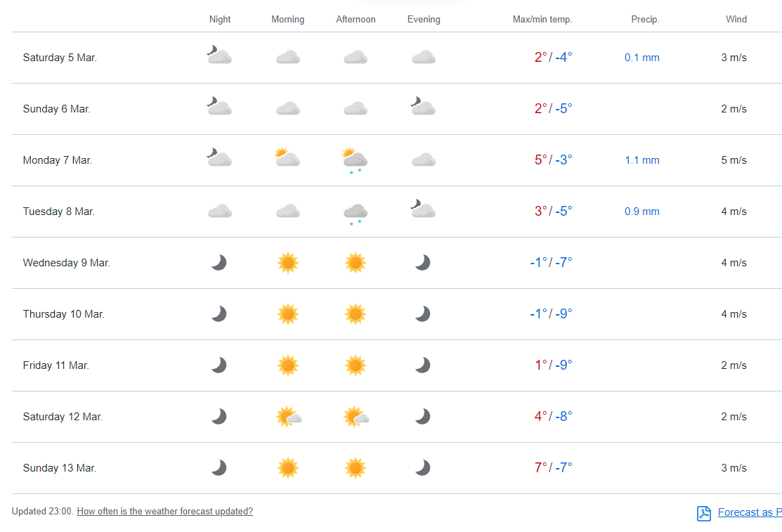Open 'How often is the weather forecast updated?' link
Screen dimensions: 782x532
pyautogui.click(x=164, y=512)
